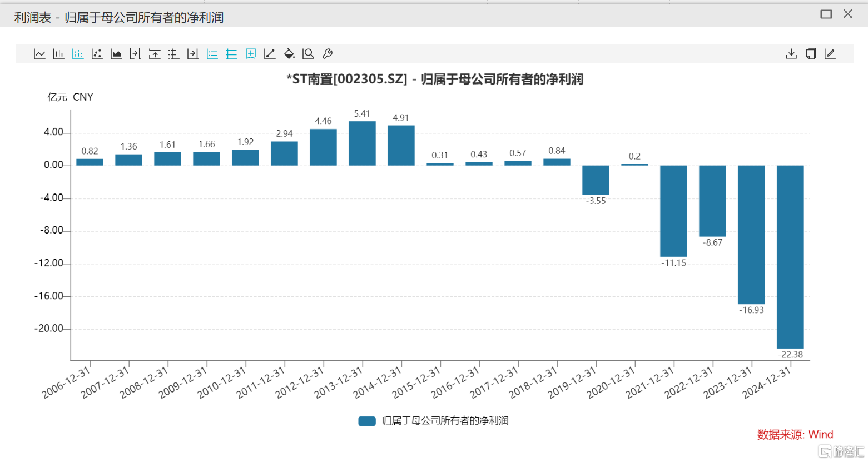Switch to the scatter plot icon
Viewport: 868px width, 462px height.
tap(97, 54)
